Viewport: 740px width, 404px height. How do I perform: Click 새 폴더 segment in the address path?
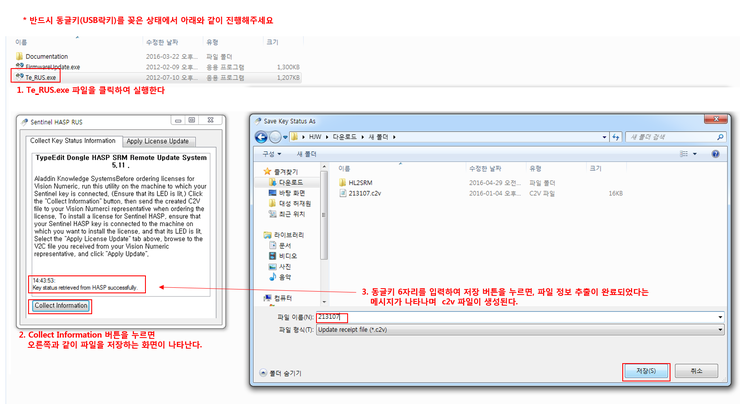pos(378,137)
